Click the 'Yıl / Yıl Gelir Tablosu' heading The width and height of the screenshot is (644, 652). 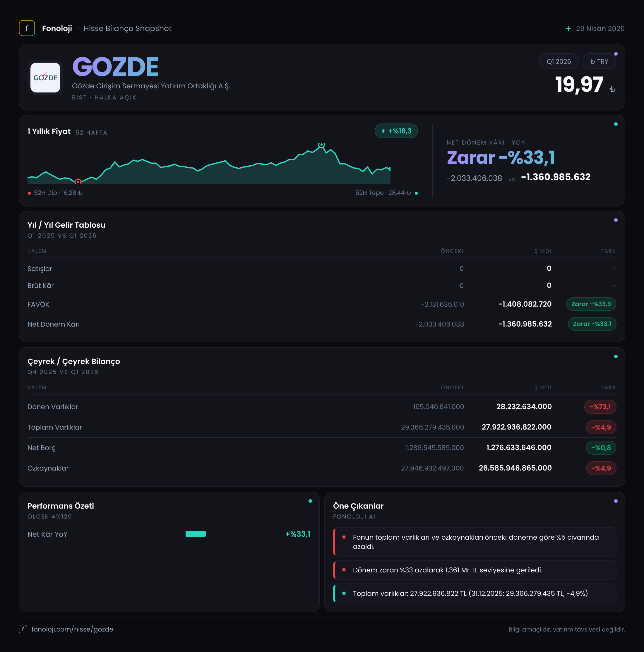(66, 225)
